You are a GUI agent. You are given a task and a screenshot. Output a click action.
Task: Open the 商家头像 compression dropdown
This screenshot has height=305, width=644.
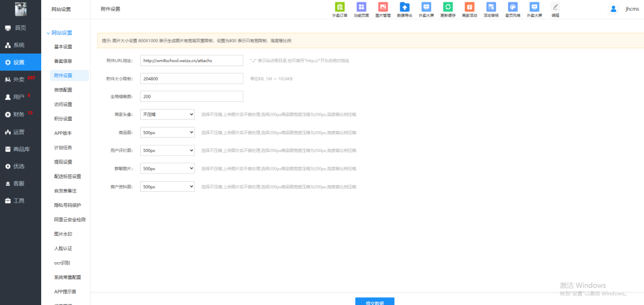(167, 114)
